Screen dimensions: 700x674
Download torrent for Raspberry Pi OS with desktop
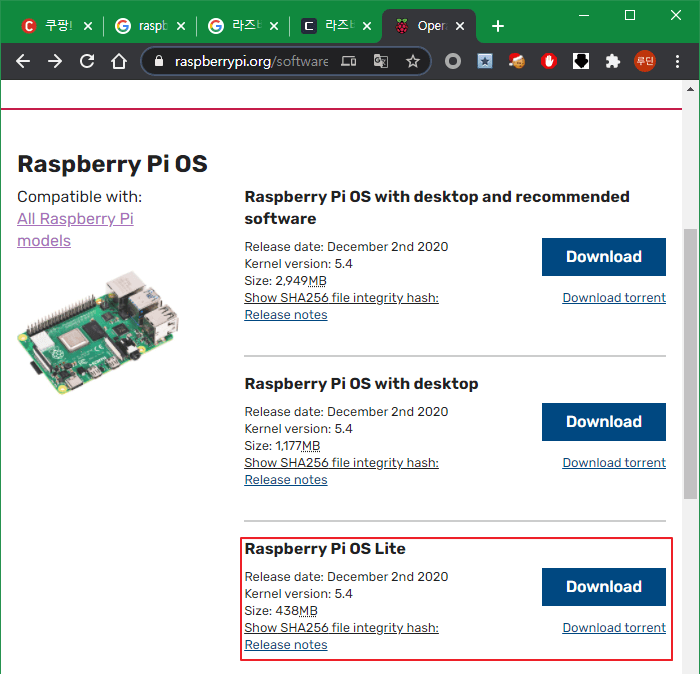pos(614,463)
